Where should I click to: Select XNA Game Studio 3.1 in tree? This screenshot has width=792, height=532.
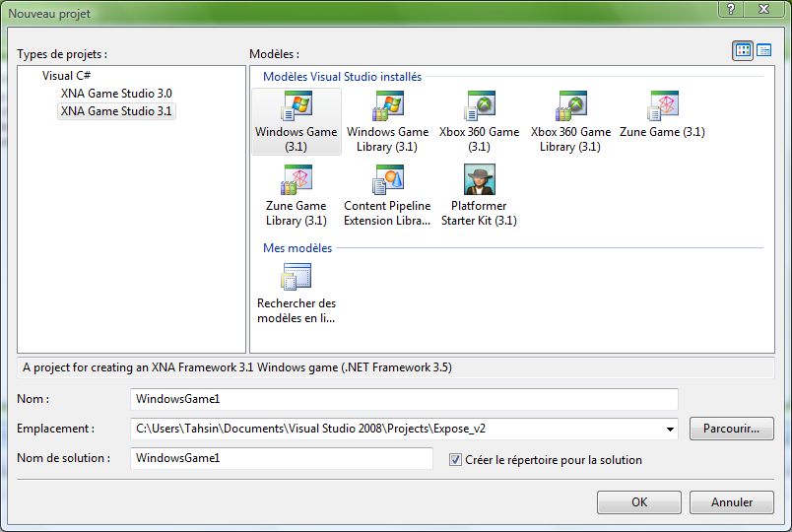tap(116, 111)
